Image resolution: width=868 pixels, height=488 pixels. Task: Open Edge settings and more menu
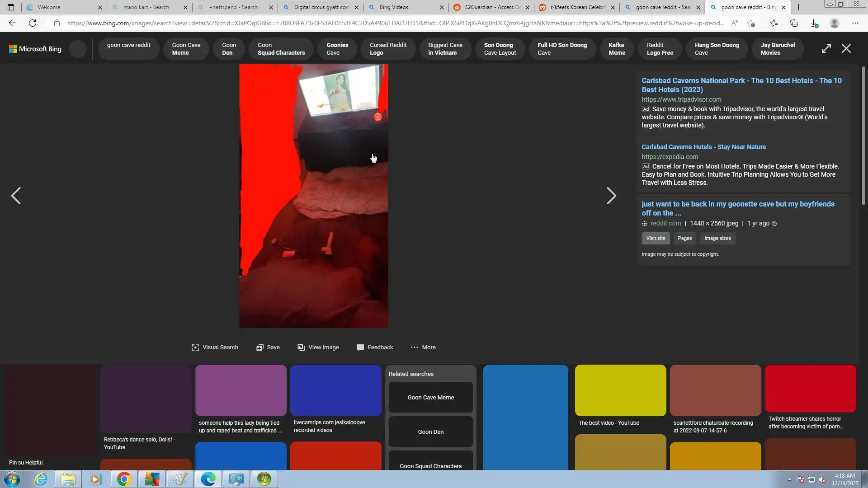click(x=855, y=23)
